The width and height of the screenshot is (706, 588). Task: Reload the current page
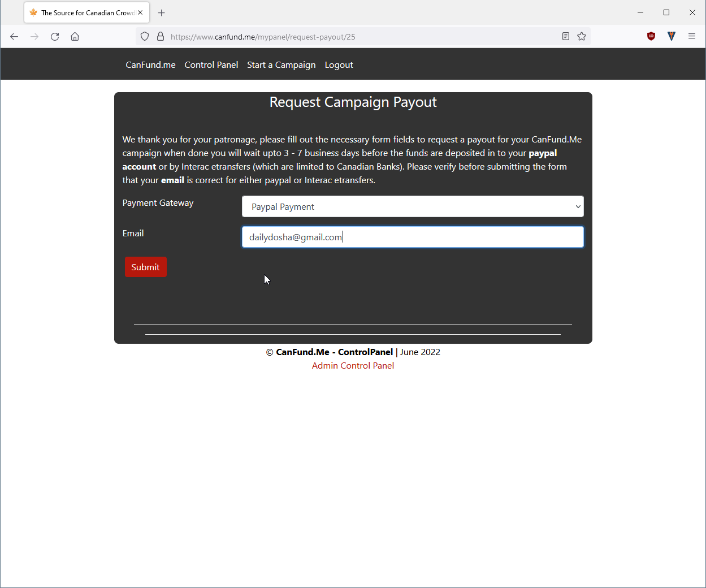(x=55, y=37)
